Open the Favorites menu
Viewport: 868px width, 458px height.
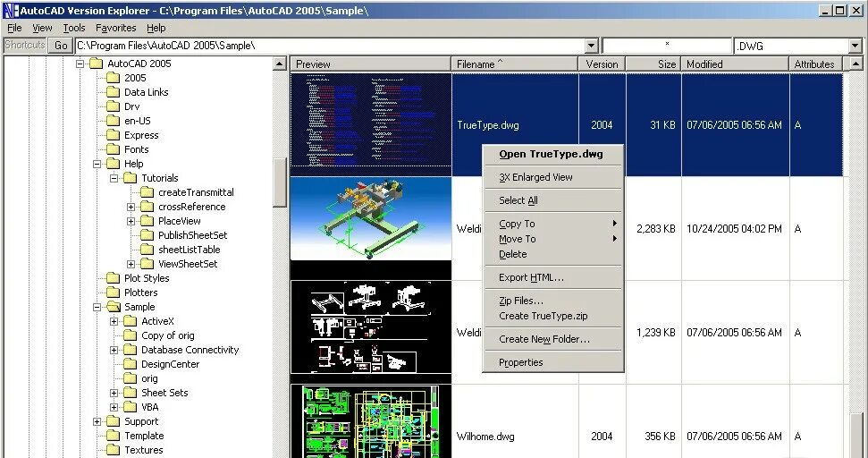tap(115, 28)
